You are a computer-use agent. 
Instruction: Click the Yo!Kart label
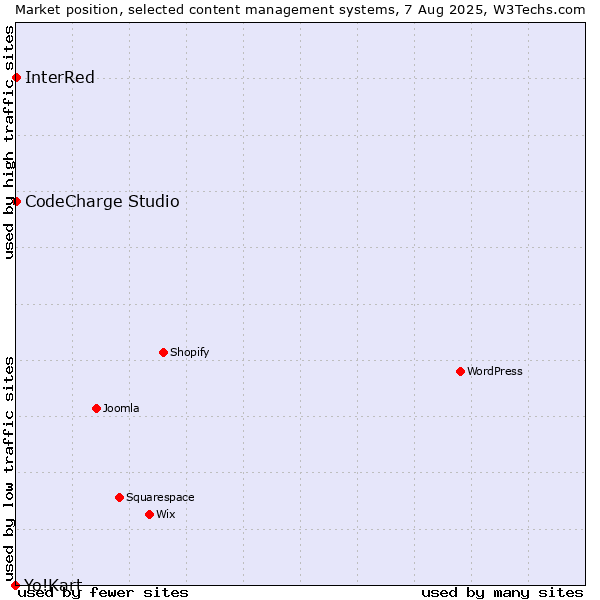(53, 585)
